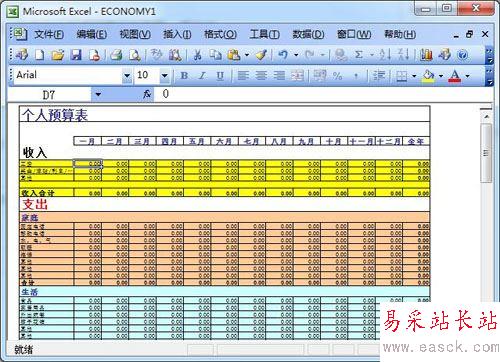Apply percent style format
This screenshot has width=500, height=362.
338,76
